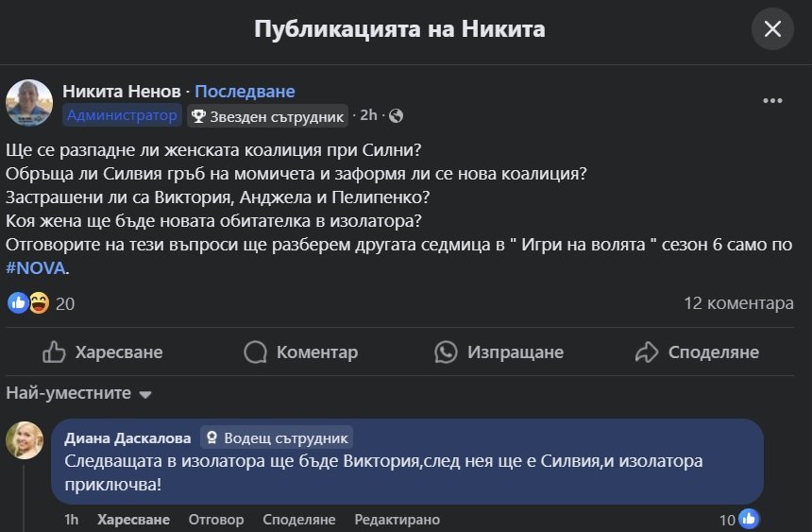Open the three-dot post options menu
Screen dimensions: 812x532
[x=772, y=101]
